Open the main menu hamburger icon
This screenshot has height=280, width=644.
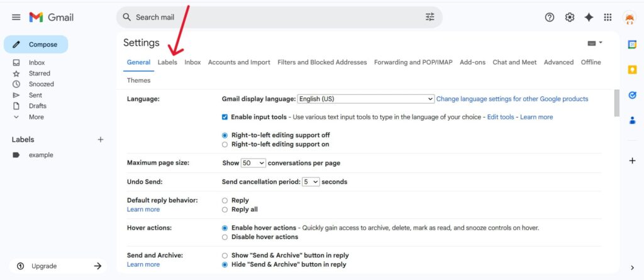(16, 17)
